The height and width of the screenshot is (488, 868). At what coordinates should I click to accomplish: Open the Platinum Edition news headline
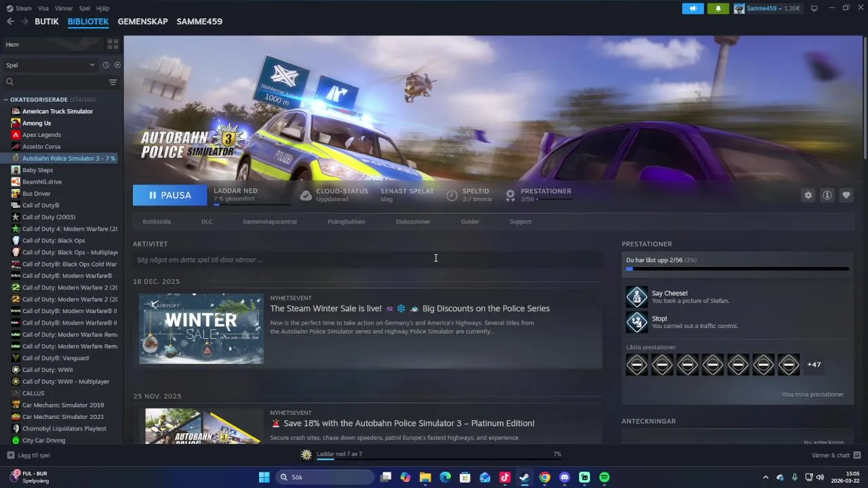pos(402,423)
